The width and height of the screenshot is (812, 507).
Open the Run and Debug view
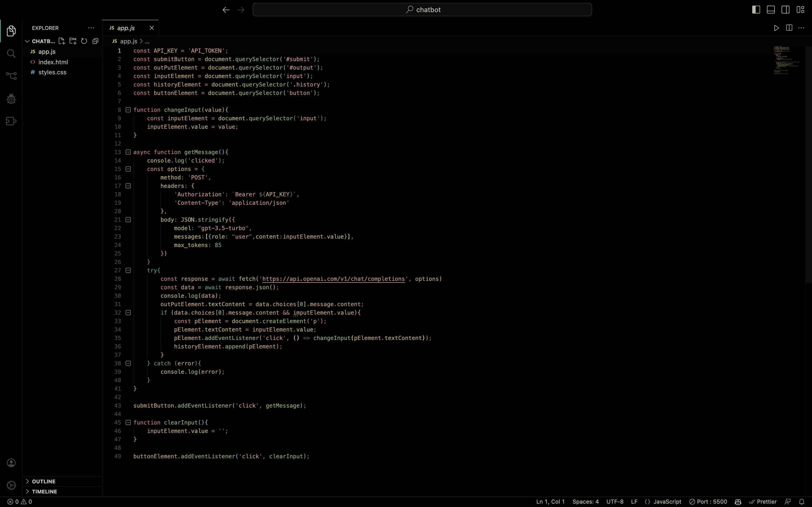coord(11,99)
